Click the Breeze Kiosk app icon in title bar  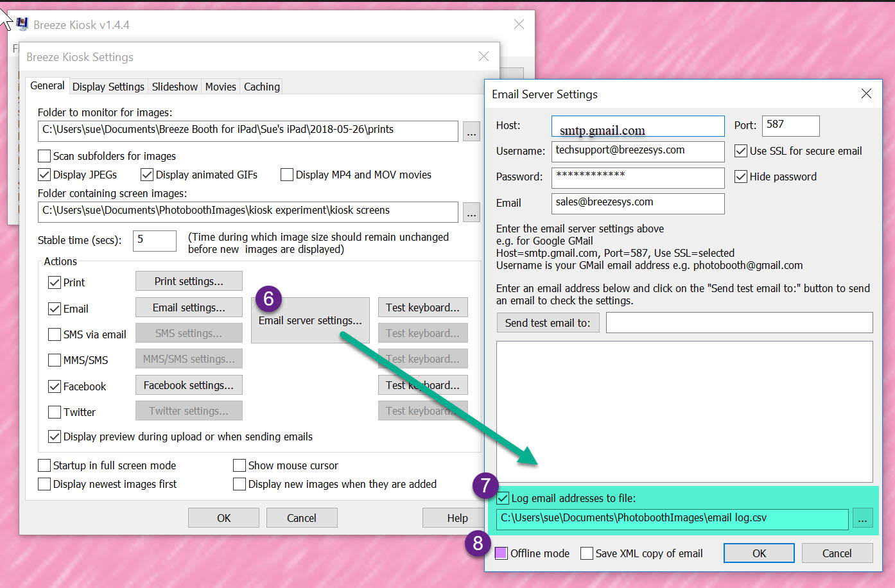(x=22, y=24)
